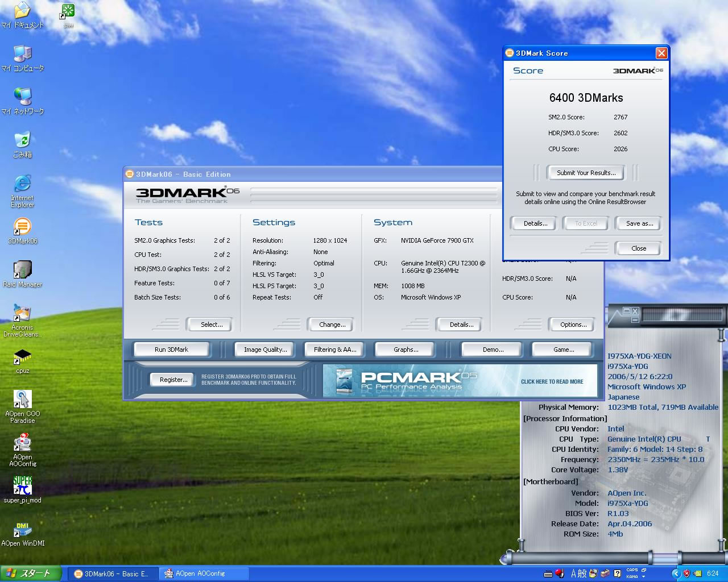Switch to 3DMark06 Basic Edition taskbar item
Image resolution: width=728 pixels, height=582 pixels.
click(x=113, y=574)
